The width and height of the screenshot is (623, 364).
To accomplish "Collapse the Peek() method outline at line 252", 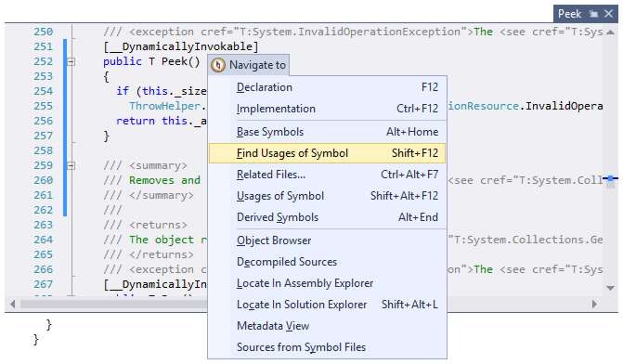I will pos(71,61).
